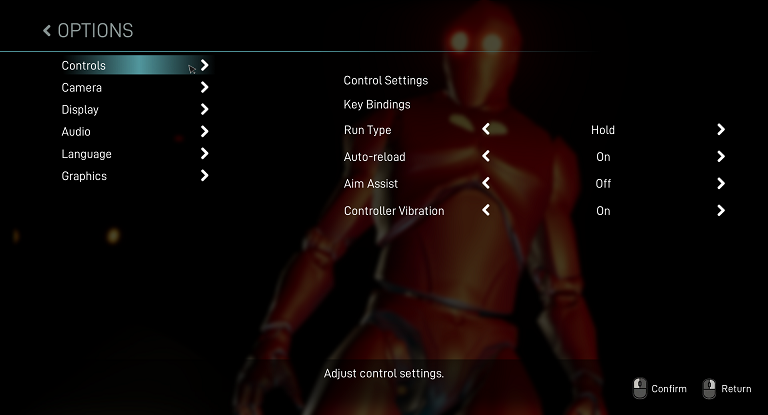Click the chevron next to Controls
768x415 pixels.
coord(204,65)
